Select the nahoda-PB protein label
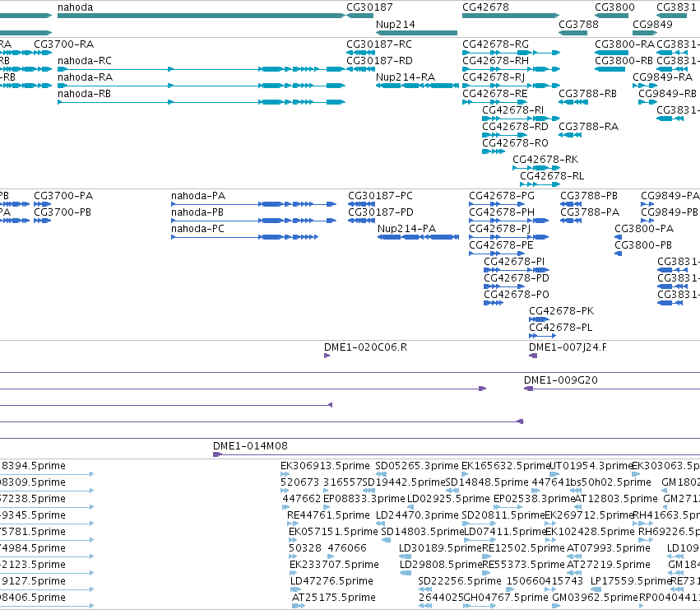The width and height of the screenshot is (700, 610). click(197, 212)
